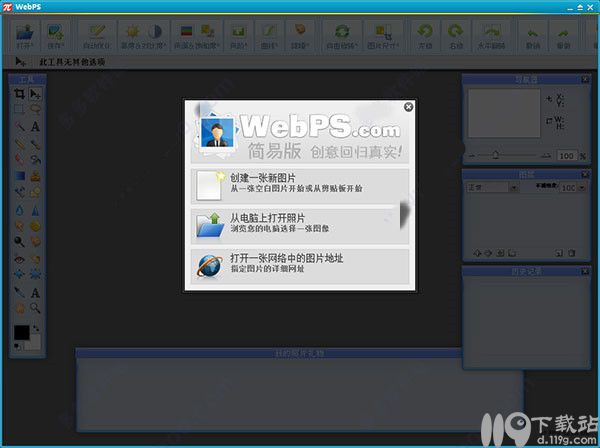This screenshot has height=448, width=600.
Task: Click the navigator zoom slider handle
Action: pyautogui.click(x=496, y=155)
